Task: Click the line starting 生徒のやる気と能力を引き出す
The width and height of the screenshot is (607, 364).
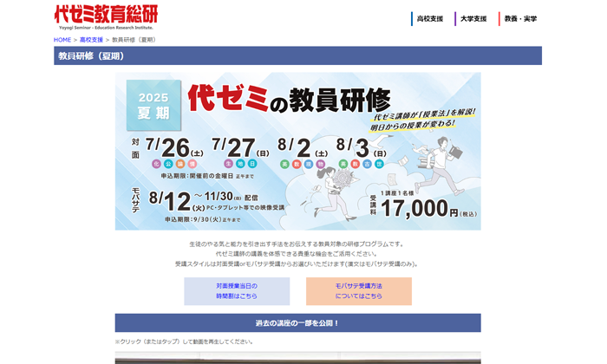Action: click(x=297, y=244)
